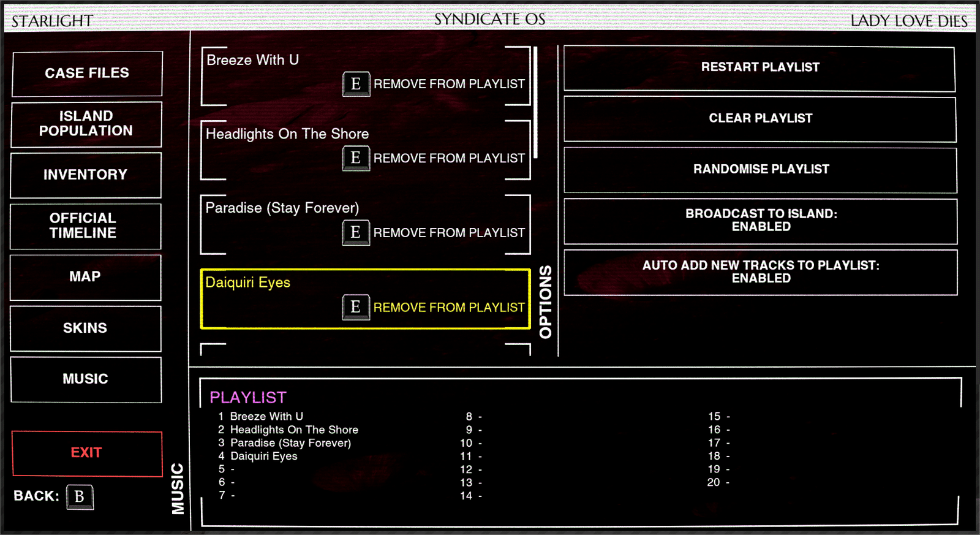
Task: Click the SYNDICATE OS title
Action: pyautogui.click(x=490, y=20)
